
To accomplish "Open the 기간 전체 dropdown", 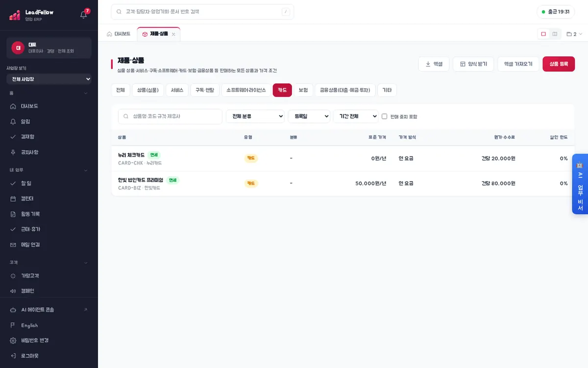I will 356,116.
